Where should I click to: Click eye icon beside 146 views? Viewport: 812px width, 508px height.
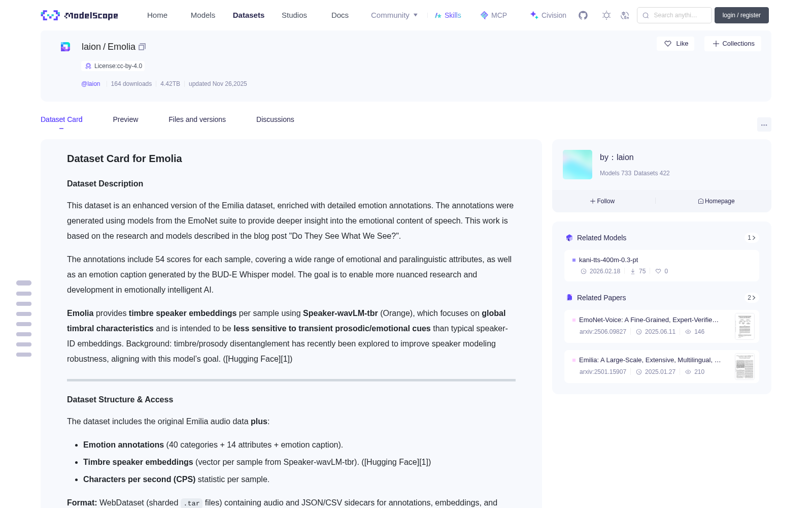688,332
